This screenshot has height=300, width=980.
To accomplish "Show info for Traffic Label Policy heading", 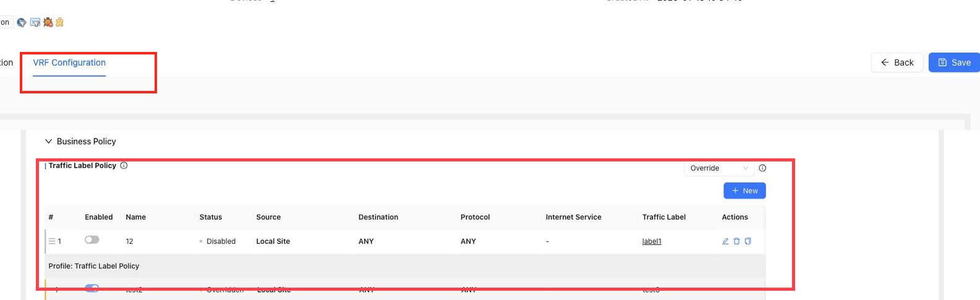I will [124, 166].
